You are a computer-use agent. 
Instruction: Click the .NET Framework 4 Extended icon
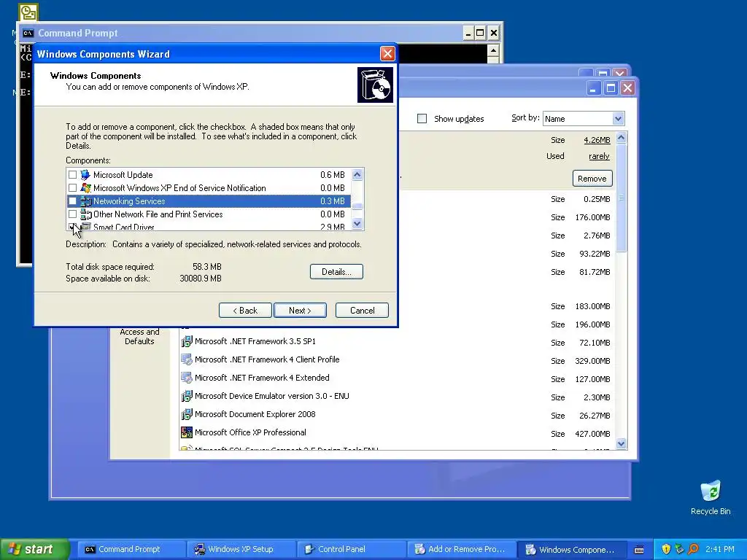186,378
